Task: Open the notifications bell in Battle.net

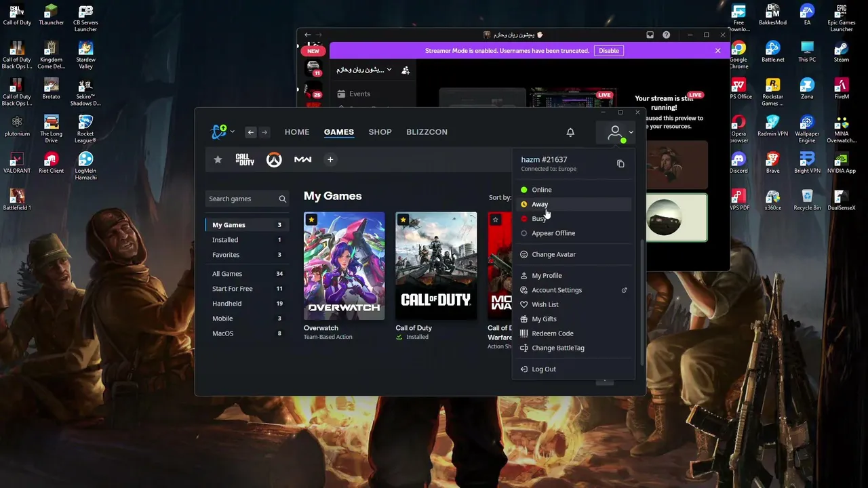Action: (570, 132)
